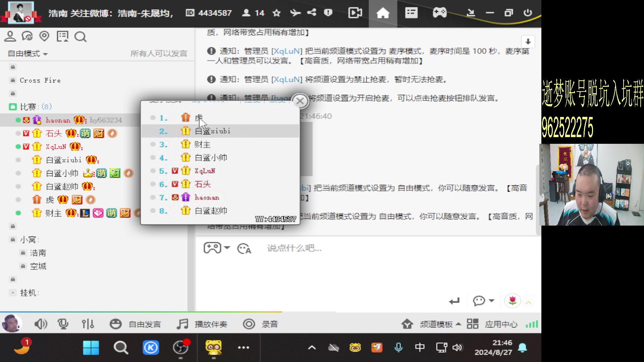Open the equalizer mixer settings icon
This screenshot has height=362, width=644.
click(88, 324)
